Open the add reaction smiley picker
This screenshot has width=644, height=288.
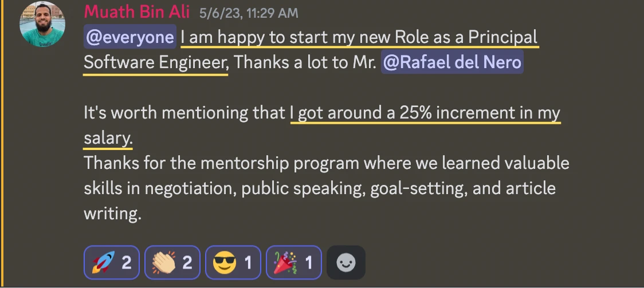345,263
